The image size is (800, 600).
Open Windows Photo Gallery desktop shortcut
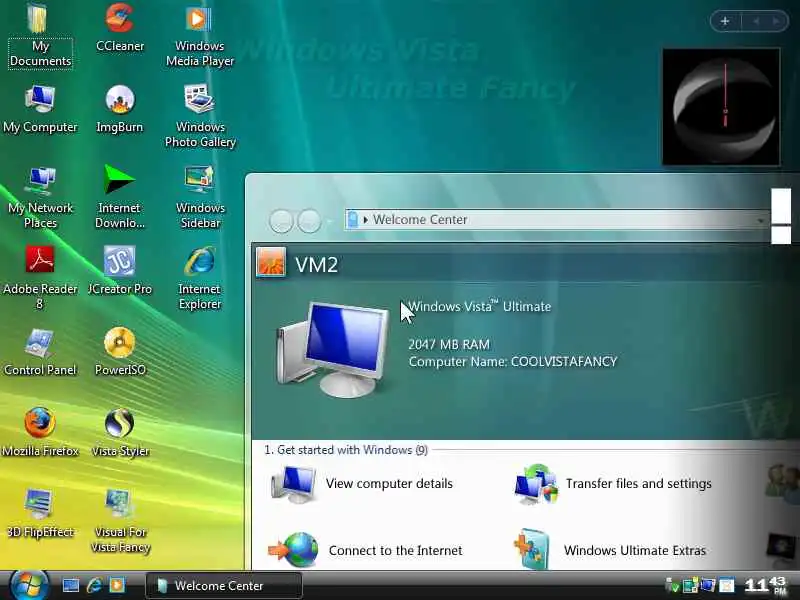[199, 116]
